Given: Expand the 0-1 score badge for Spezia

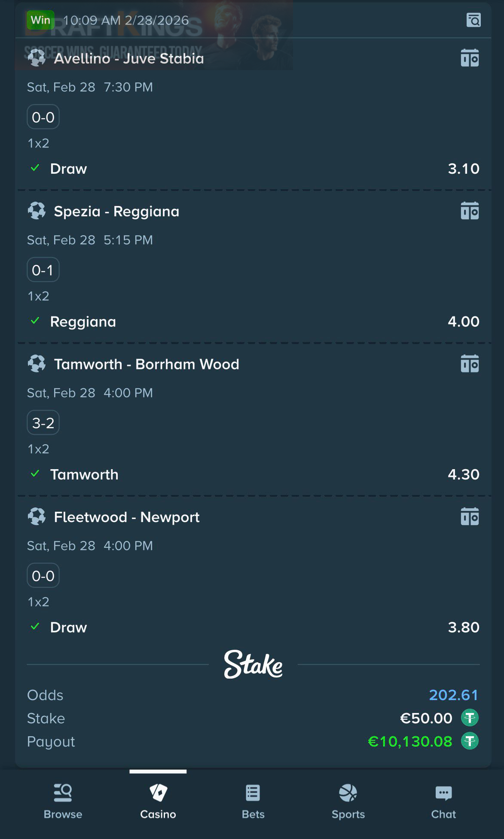Looking at the screenshot, I should [43, 270].
